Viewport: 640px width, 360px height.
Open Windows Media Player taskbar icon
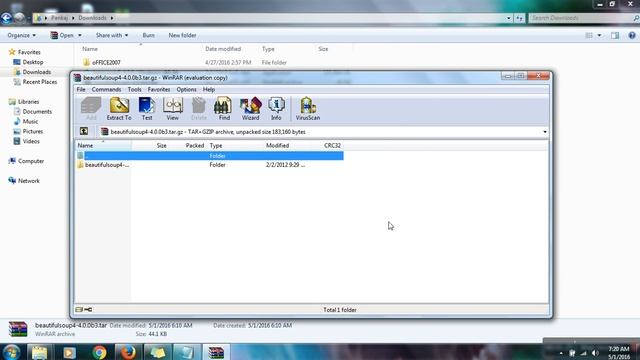point(69,352)
